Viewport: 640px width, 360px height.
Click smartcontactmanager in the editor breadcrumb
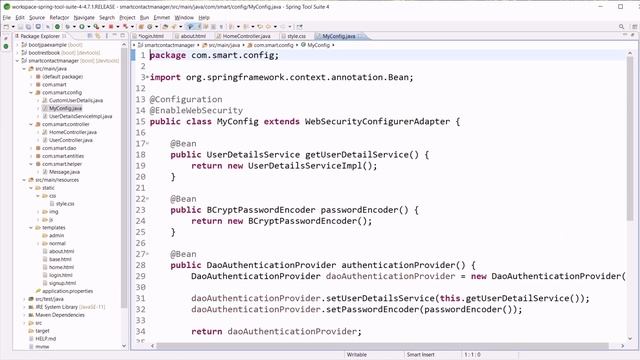(x=169, y=45)
